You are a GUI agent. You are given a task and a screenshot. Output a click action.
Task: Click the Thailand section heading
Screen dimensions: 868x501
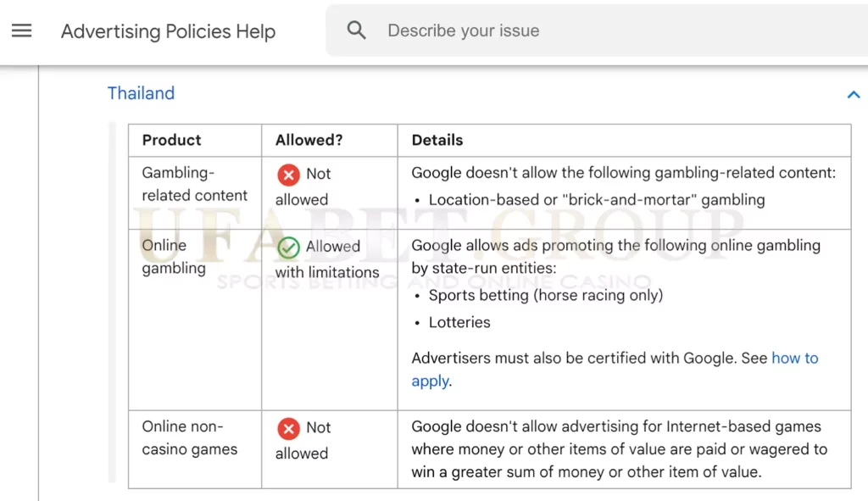click(x=141, y=93)
